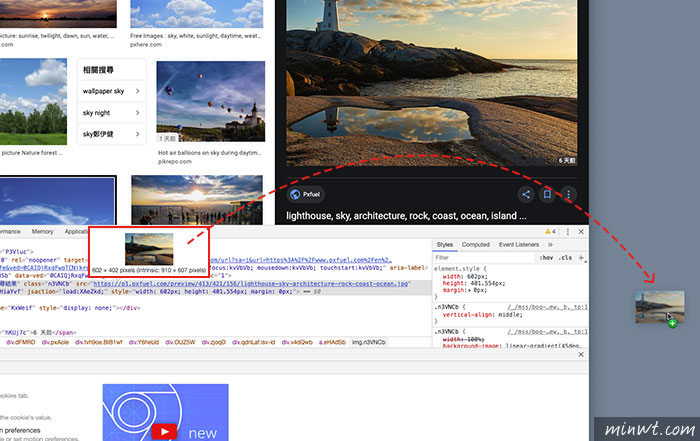Select the P3Vluc element line
This screenshot has width=700, height=441.
18,252
